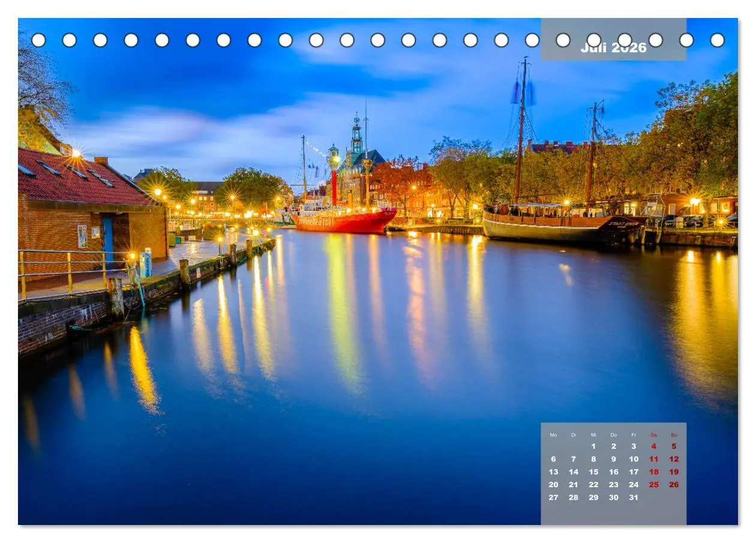Tap date 22 in the calendar
756x543 pixels.
tap(593, 485)
